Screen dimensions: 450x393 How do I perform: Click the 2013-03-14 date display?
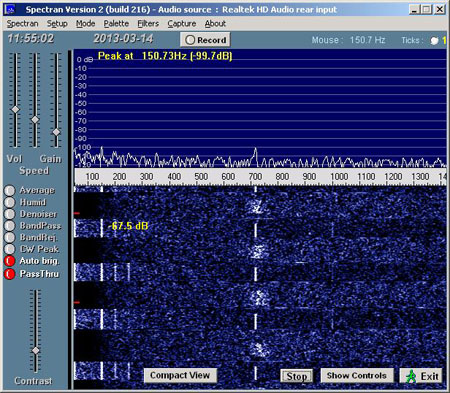123,39
